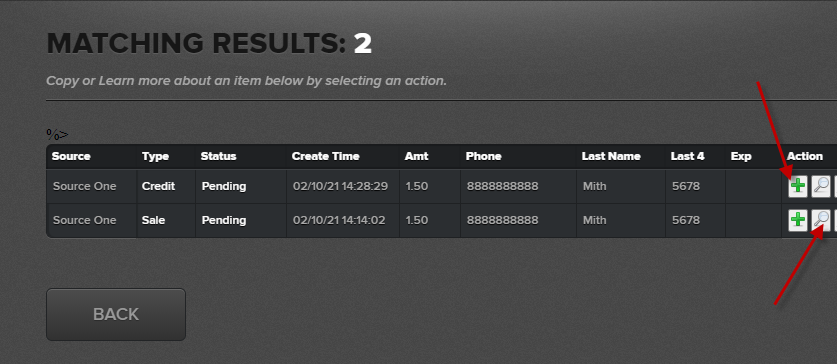
Task: View details of the Credit transaction via magnifier
Action: click(x=820, y=186)
